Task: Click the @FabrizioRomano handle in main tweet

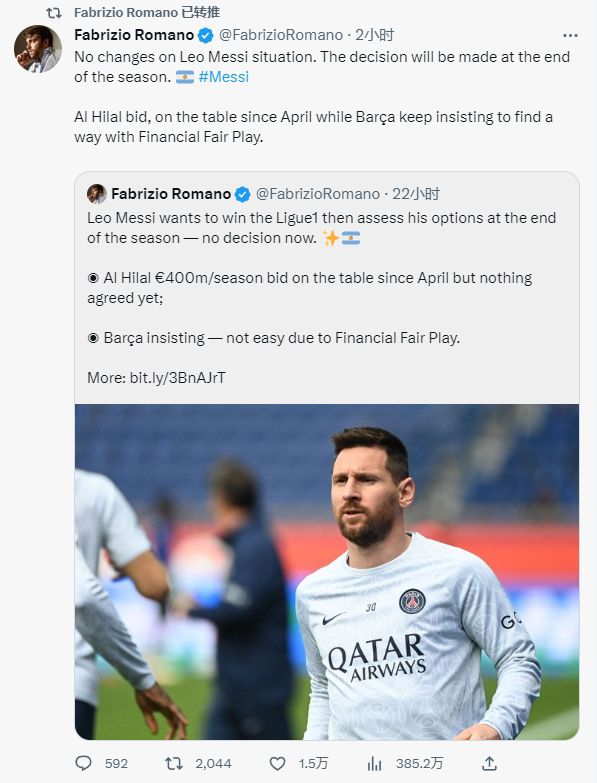Action: [x=281, y=35]
